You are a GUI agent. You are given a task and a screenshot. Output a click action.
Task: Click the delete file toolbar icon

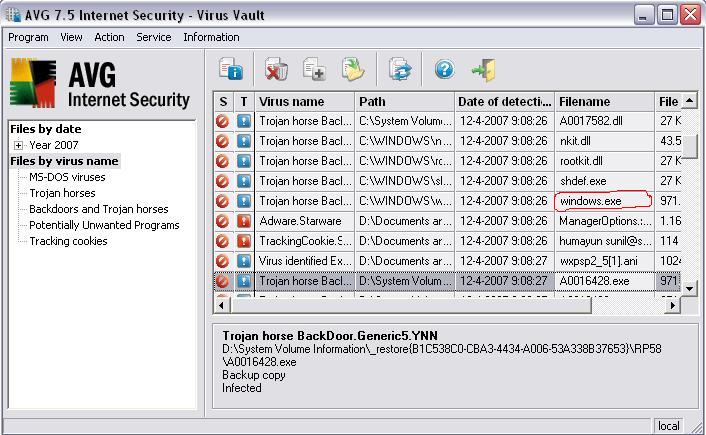[276, 69]
